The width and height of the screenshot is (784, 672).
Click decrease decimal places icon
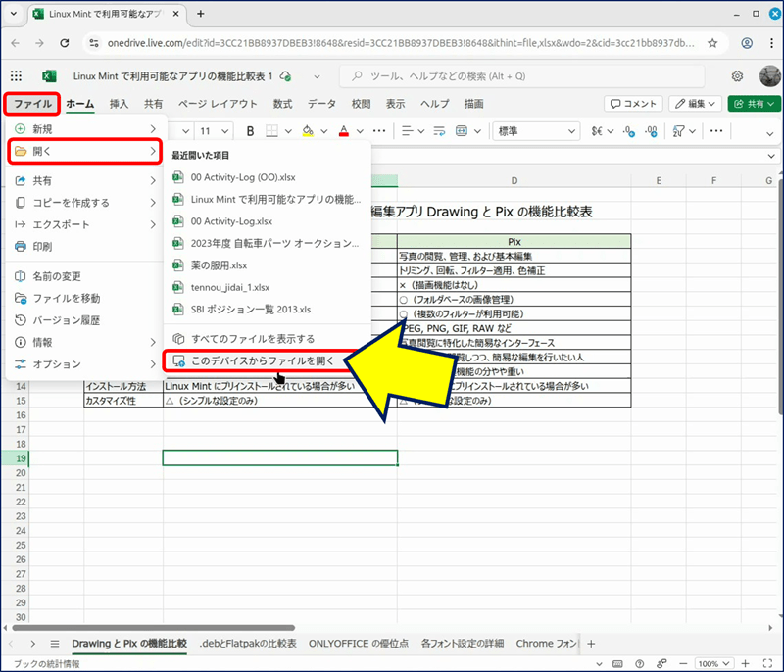click(629, 131)
